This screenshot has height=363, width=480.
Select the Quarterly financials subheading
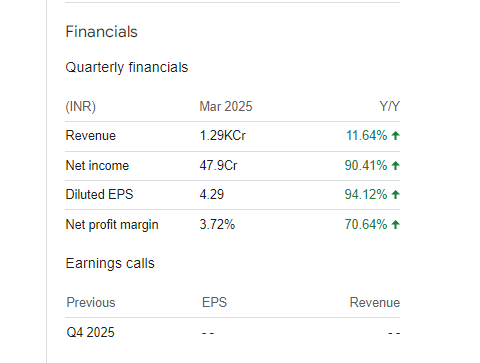[x=127, y=67]
